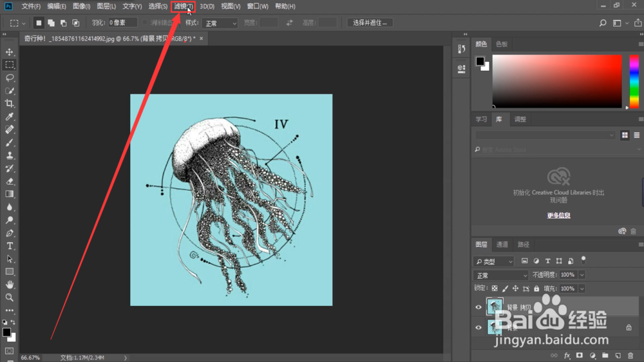Select the Eyedropper tool

coord(10,117)
